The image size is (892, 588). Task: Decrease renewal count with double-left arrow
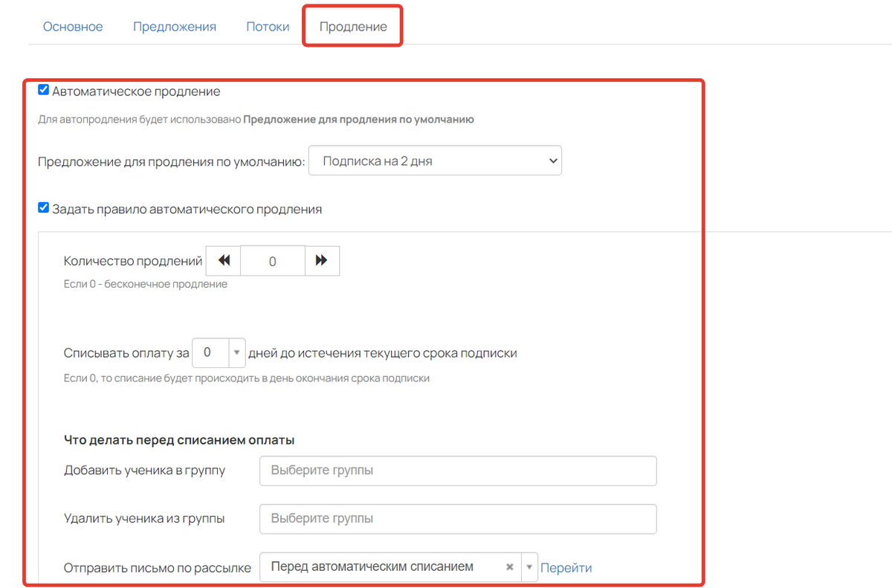(224, 261)
